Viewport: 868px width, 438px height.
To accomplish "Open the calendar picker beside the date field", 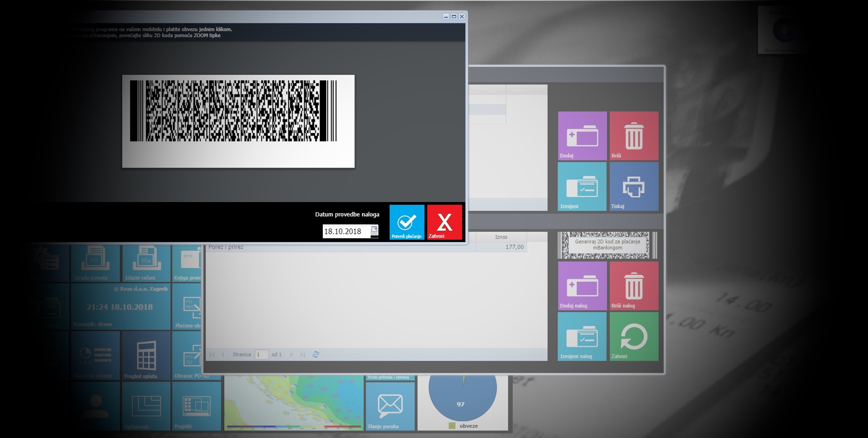I will click(x=374, y=230).
